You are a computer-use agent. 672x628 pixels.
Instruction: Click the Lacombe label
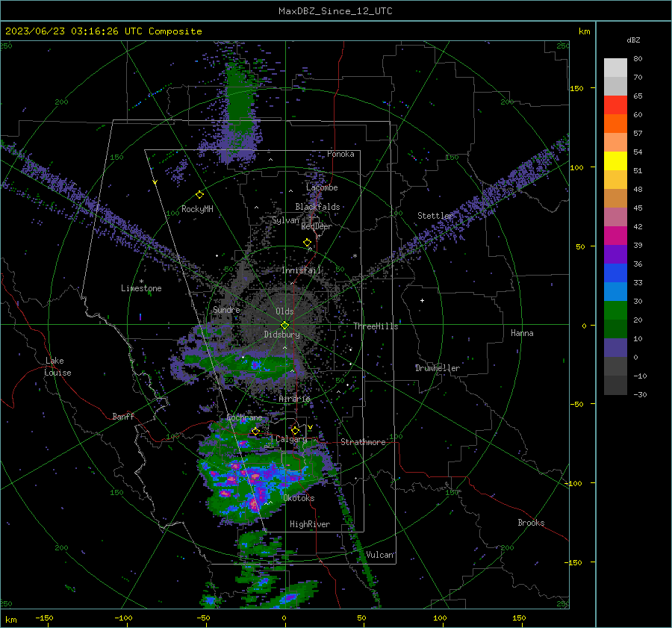click(322, 187)
